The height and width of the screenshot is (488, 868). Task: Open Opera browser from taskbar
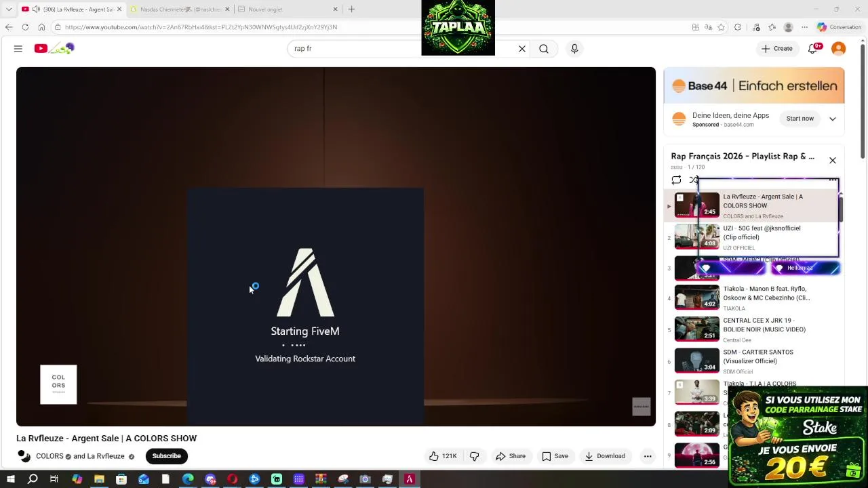(232, 479)
